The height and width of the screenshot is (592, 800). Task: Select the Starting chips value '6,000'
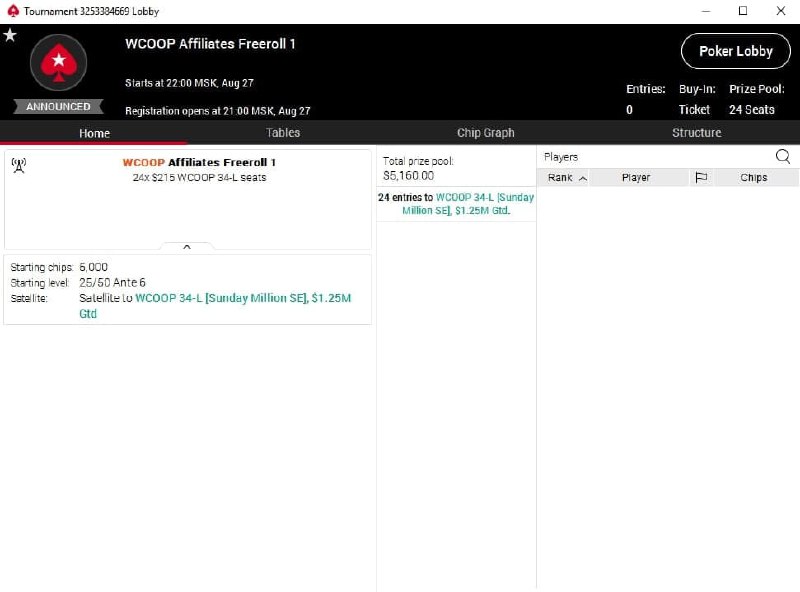coord(93,267)
